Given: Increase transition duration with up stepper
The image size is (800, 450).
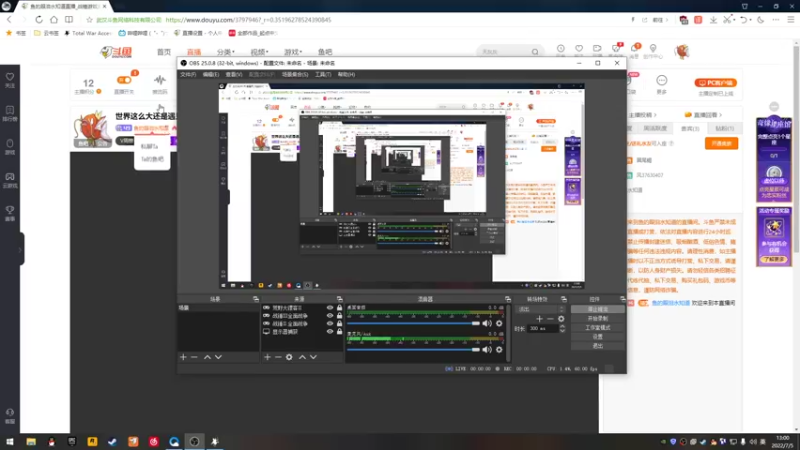Looking at the screenshot, I should click(562, 327).
